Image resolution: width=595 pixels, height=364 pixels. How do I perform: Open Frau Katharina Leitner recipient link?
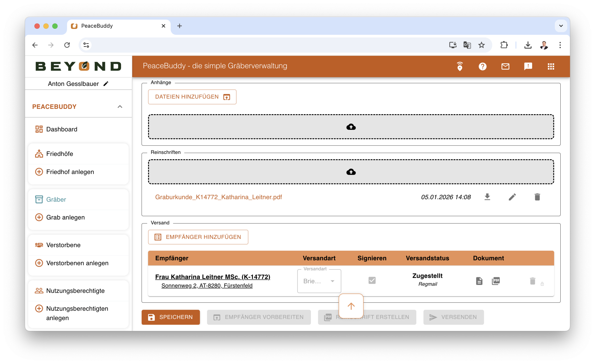212,277
